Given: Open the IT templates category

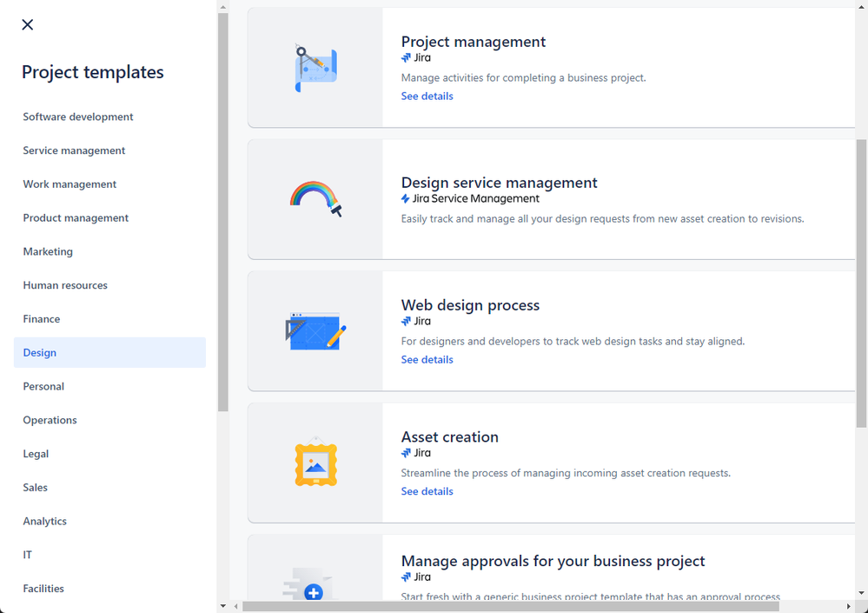Looking at the screenshot, I should 109,555.
